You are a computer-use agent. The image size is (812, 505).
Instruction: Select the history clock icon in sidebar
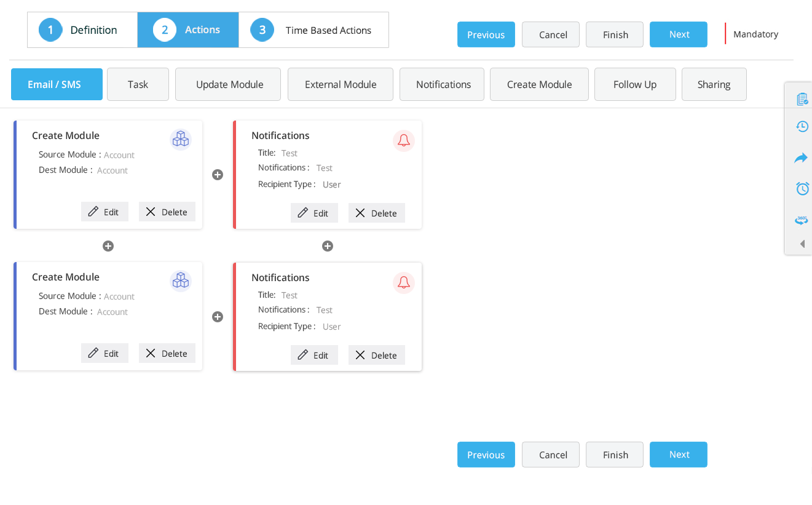(x=802, y=126)
